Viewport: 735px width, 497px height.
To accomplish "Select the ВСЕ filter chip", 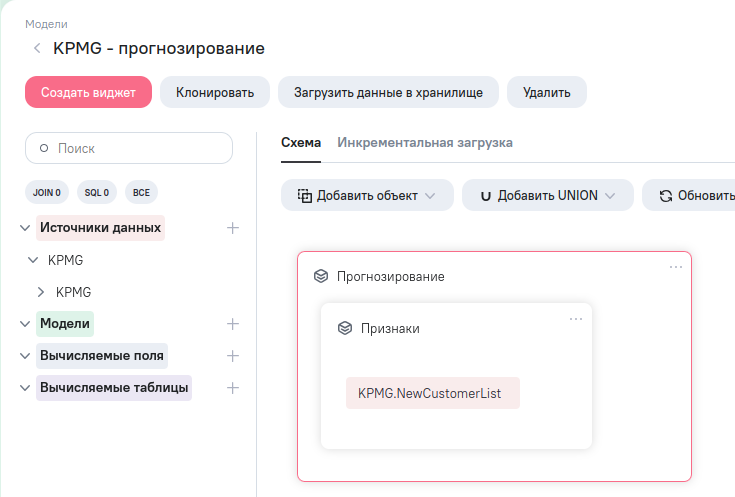I will tap(141, 193).
